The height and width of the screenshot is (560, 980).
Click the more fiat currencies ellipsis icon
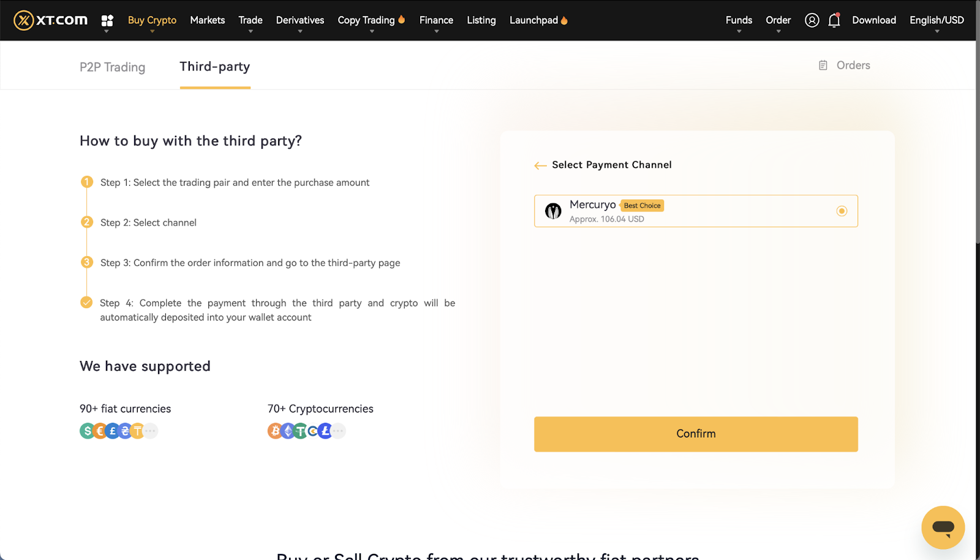pos(151,431)
